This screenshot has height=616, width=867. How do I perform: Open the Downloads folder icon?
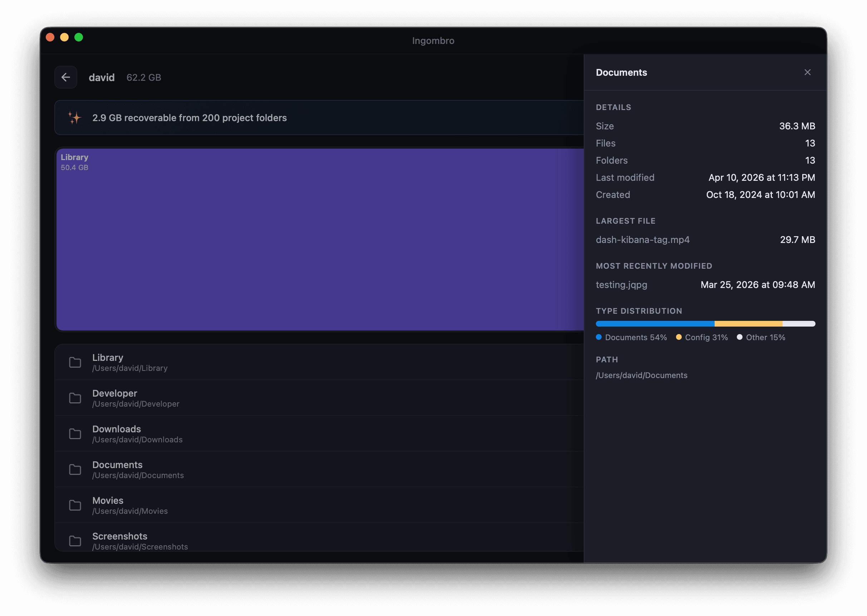[x=75, y=433]
